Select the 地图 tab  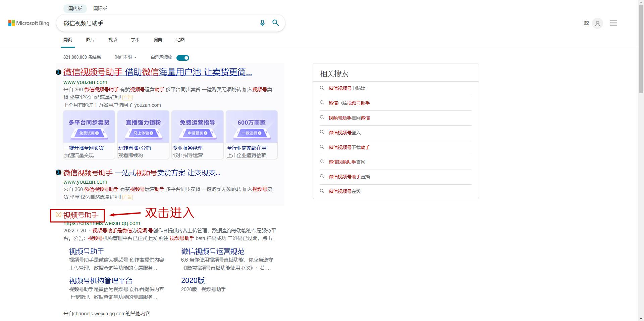pos(180,40)
